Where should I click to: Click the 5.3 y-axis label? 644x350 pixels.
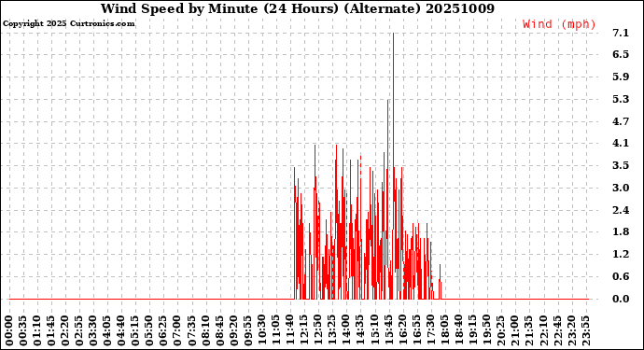coord(621,99)
